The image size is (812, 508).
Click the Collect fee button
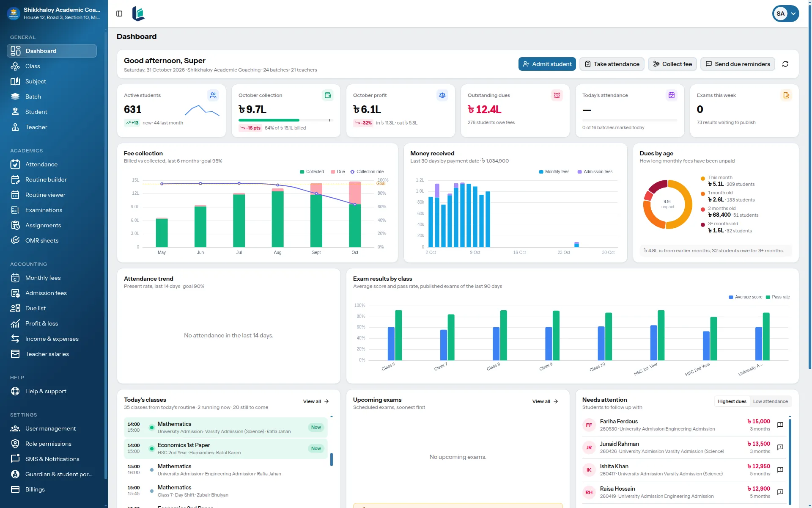pos(672,64)
